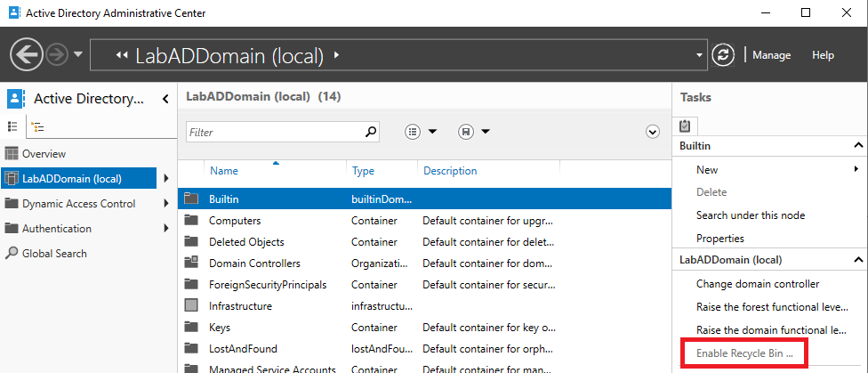Click Change domain controller task

[757, 284]
